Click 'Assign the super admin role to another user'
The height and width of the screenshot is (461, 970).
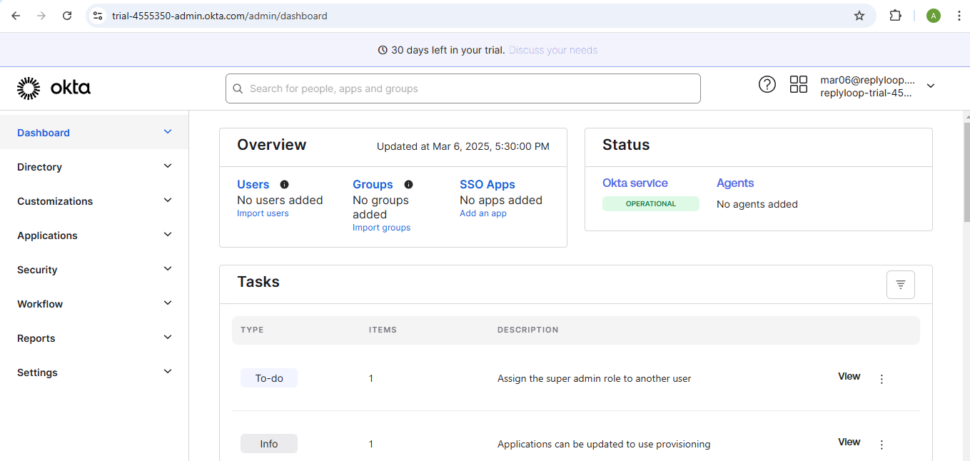pos(594,378)
